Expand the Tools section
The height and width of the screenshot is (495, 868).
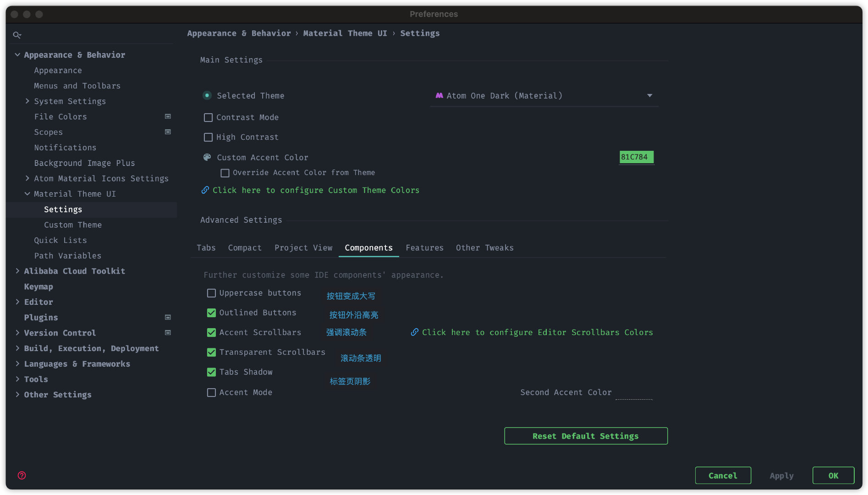pyautogui.click(x=17, y=379)
